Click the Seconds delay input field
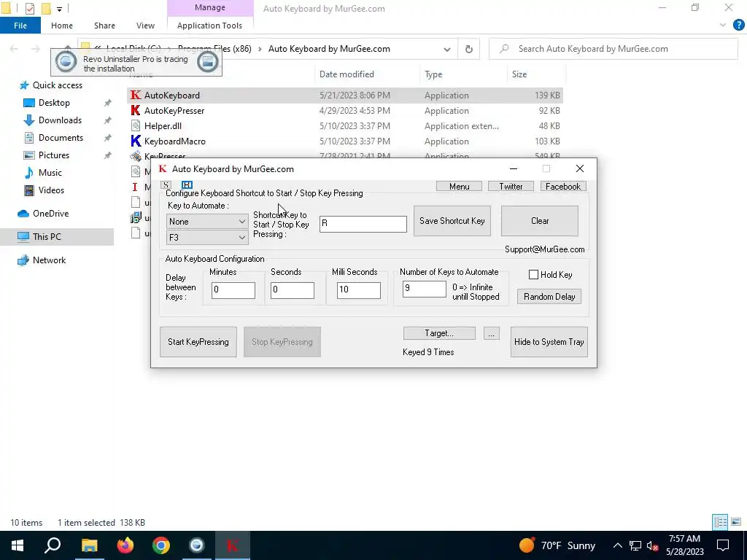This screenshot has height=560, width=747. tap(292, 290)
